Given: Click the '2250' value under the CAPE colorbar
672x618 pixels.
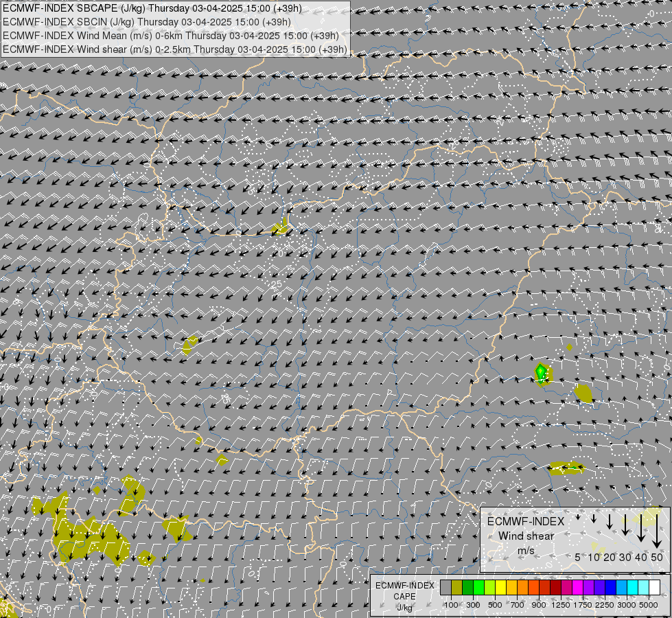Looking at the screenshot, I should (x=605, y=605).
